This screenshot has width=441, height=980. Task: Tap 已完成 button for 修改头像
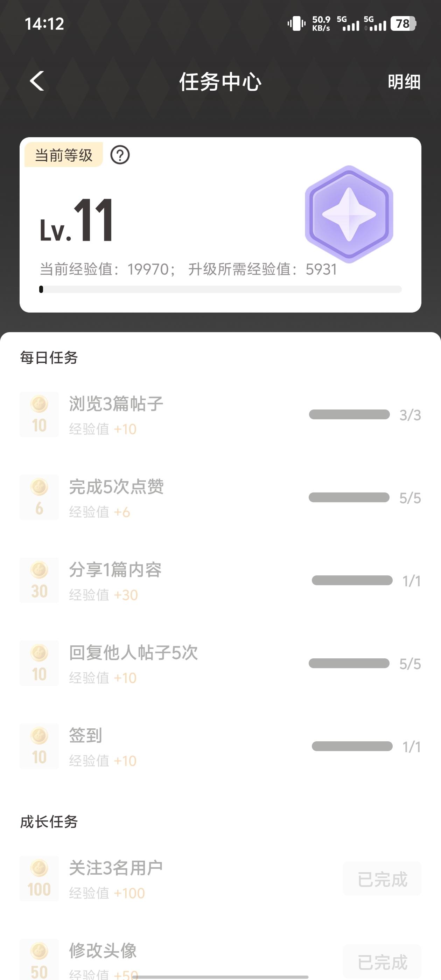tap(382, 961)
